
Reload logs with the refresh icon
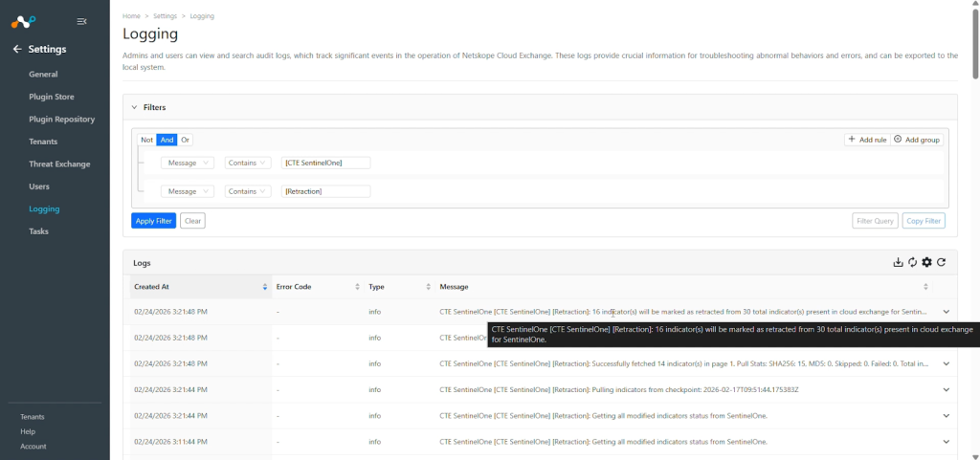[942, 262]
